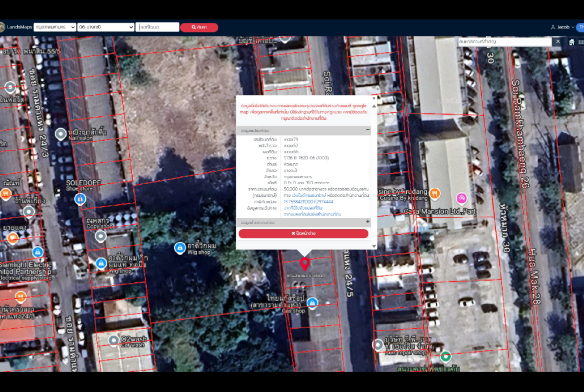Click the Nail salon map marker

coord(61,134)
